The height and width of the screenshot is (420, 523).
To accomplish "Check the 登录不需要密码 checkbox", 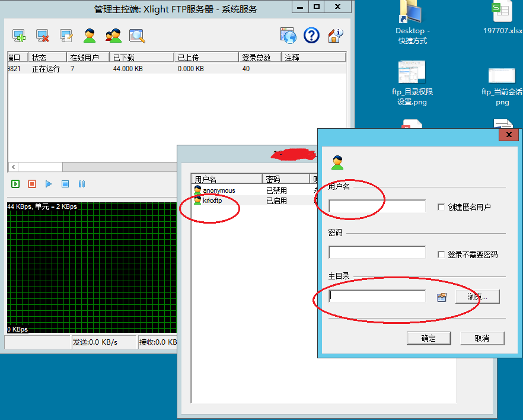I will pos(441,254).
